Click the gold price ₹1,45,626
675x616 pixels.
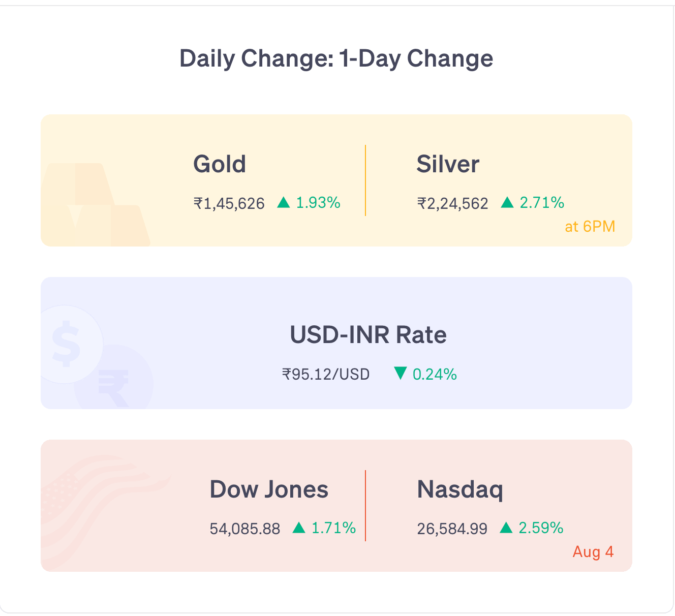229,204
